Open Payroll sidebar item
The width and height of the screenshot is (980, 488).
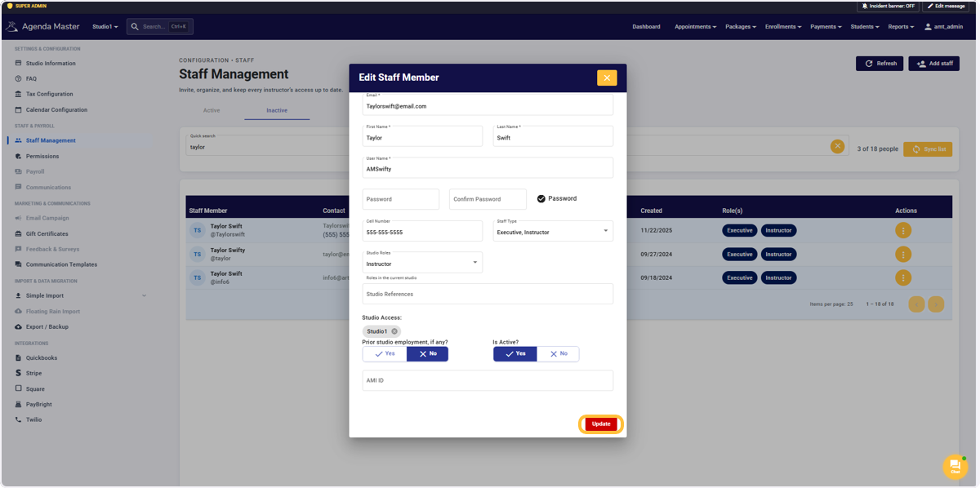click(x=35, y=171)
